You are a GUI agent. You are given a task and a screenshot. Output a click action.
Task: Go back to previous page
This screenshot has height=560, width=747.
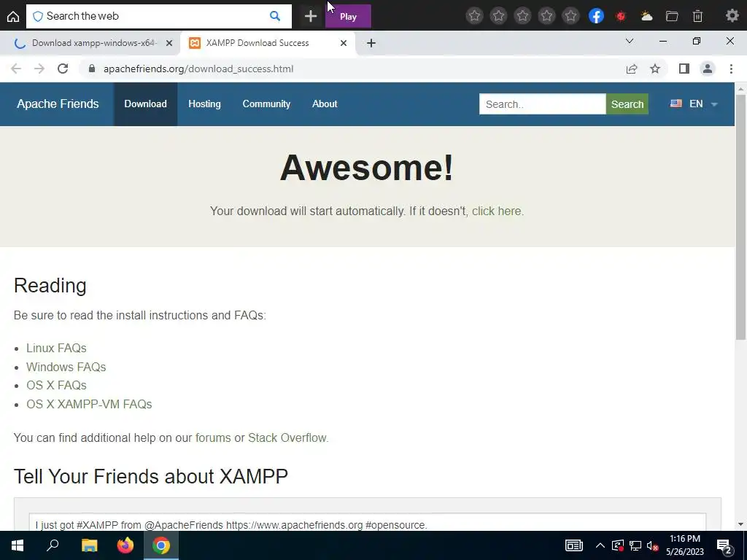pyautogui.click(x=16, y=69)
